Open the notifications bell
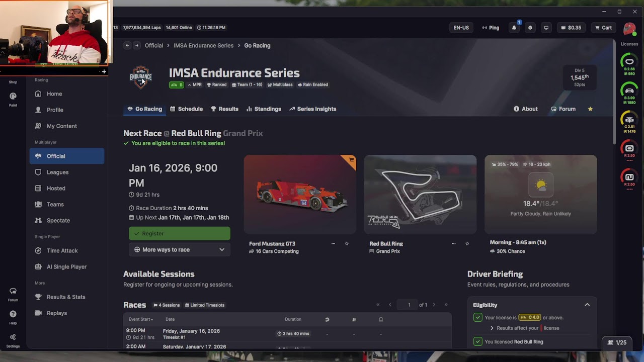Viewport: 644px width, 362px height. (x=514, y=28)
